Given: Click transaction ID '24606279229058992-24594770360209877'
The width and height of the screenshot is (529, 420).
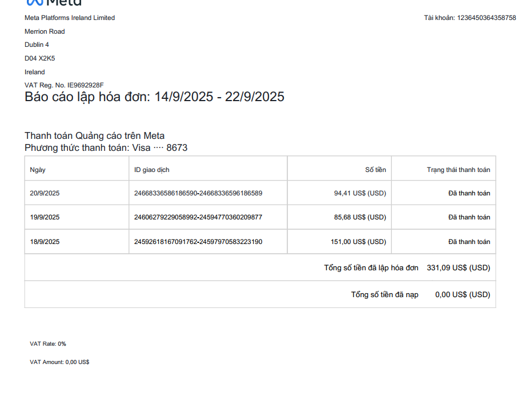Looking at the screenshot, I should 198,217.
